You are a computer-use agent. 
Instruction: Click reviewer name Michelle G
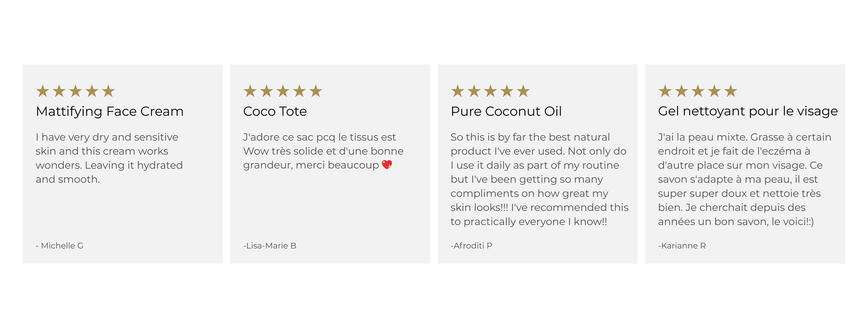click(x=60, y=245)
